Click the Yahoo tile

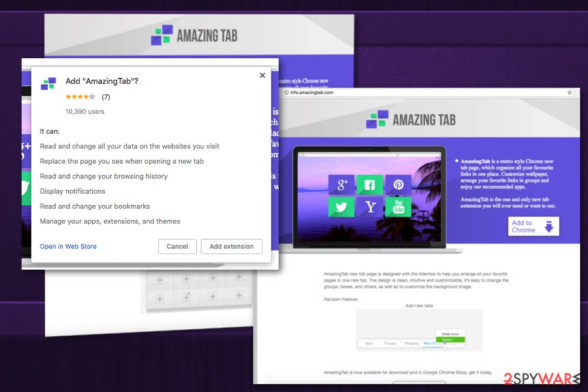[370, 207]
